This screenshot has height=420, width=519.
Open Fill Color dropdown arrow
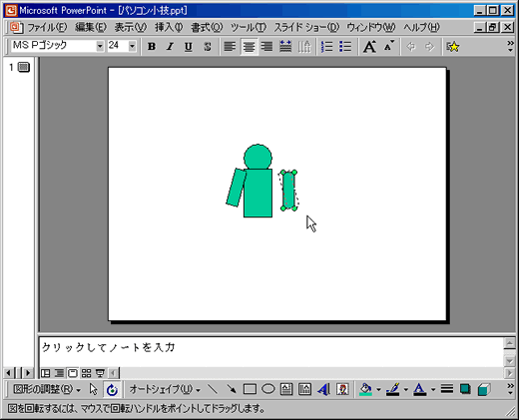378,389
